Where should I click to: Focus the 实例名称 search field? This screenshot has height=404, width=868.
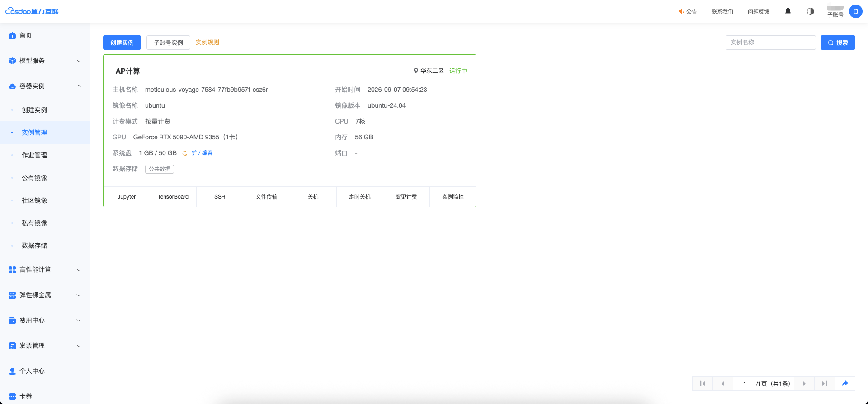[771, 43]
